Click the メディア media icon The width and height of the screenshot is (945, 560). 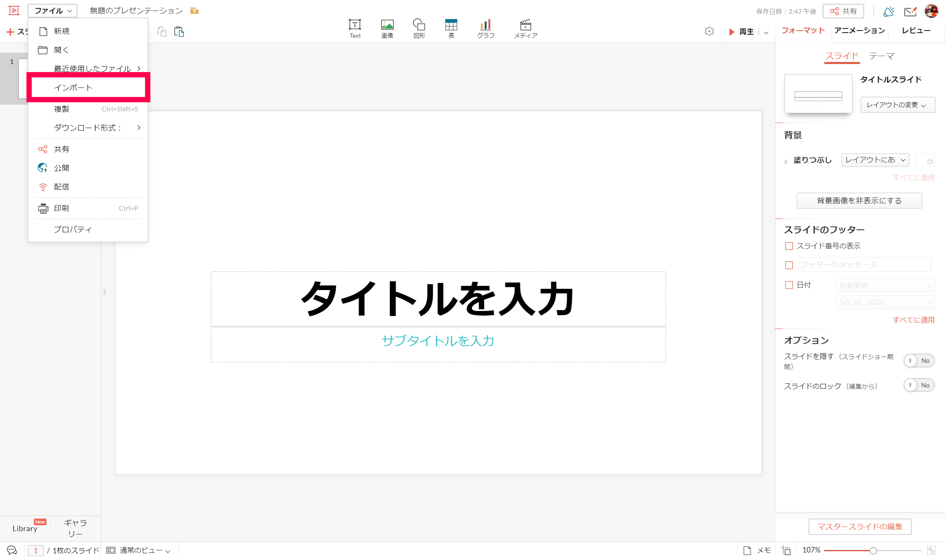pyautogui.click(x=526, y=28)
